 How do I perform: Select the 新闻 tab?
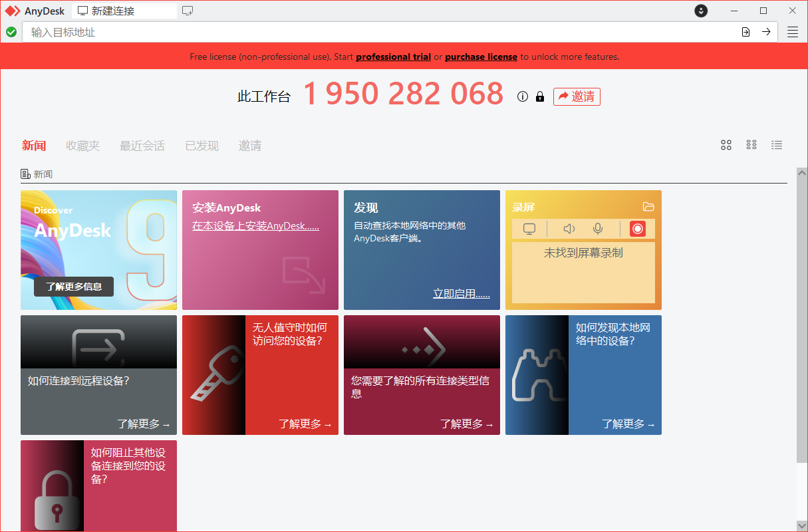[x=34, y=146]
